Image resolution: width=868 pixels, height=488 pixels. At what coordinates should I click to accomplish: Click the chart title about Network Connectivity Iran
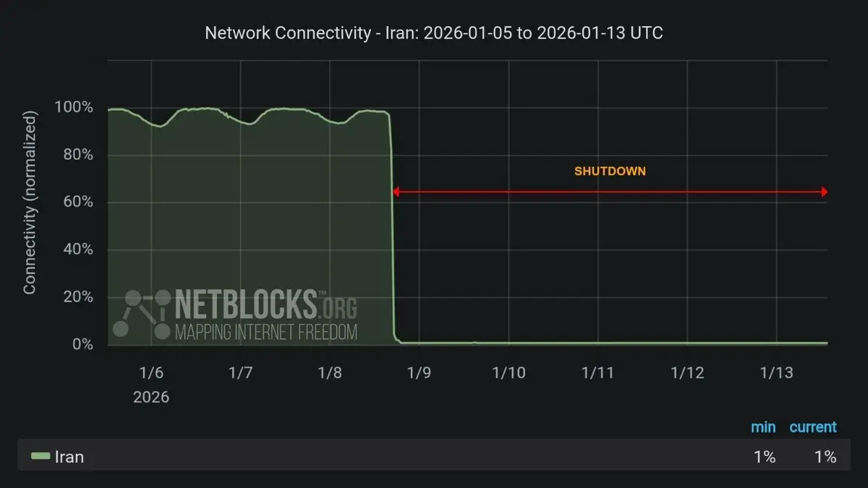pos(434,33)
